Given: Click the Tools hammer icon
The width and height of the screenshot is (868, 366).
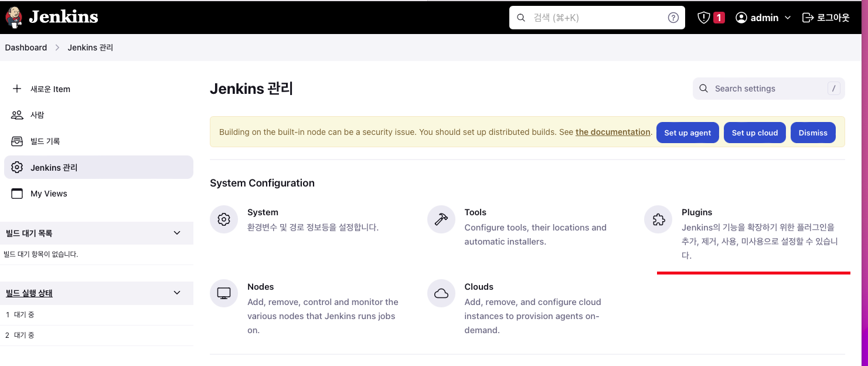Looking at the screenshot, I should point(441,220).
